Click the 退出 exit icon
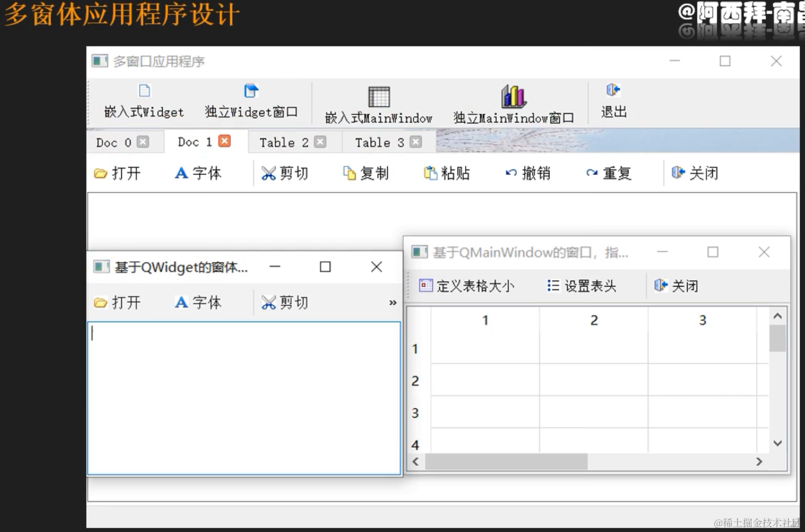The height and width of the screenshot is (532, 805). tap(613, 90)
